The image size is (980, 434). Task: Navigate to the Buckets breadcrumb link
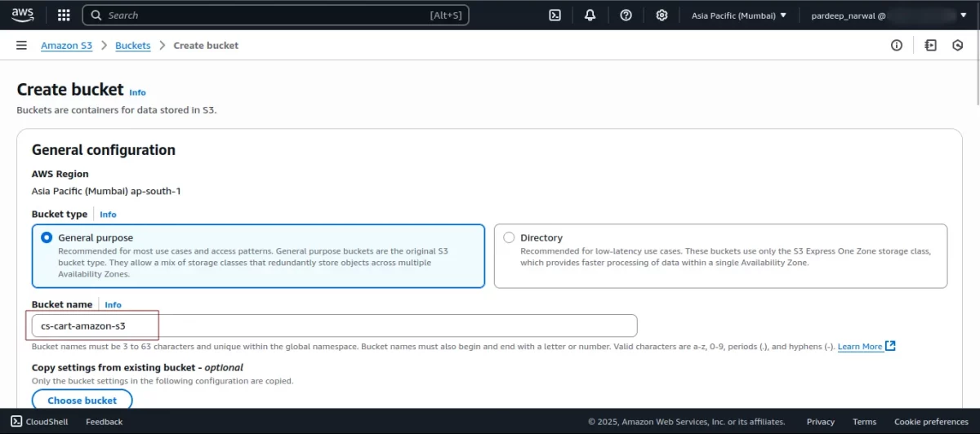[133, 46]
